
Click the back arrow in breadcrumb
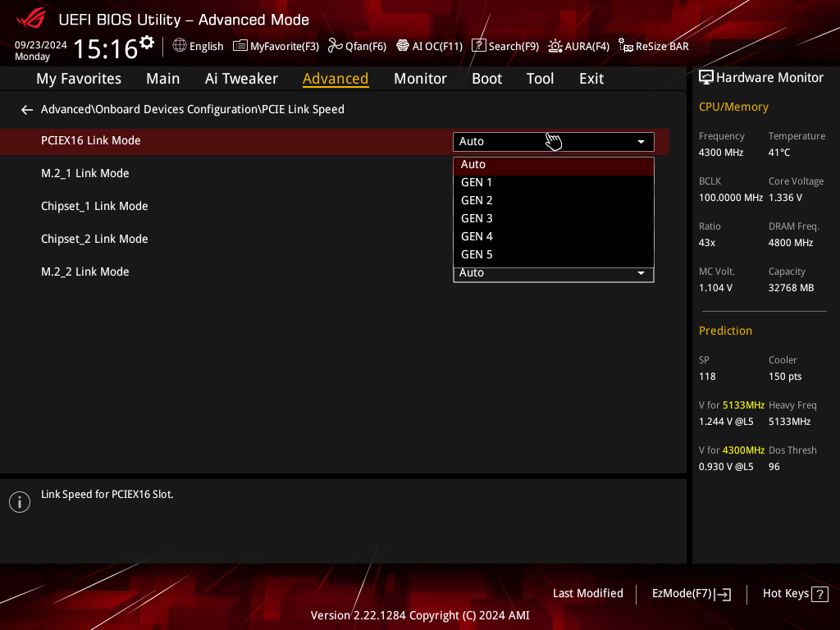27,110
